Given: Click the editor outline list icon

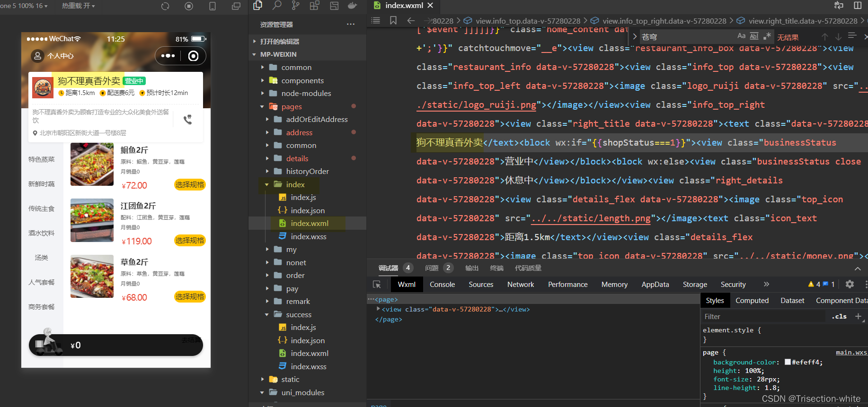Looking at the screenshot, I should tap(376, 20).
